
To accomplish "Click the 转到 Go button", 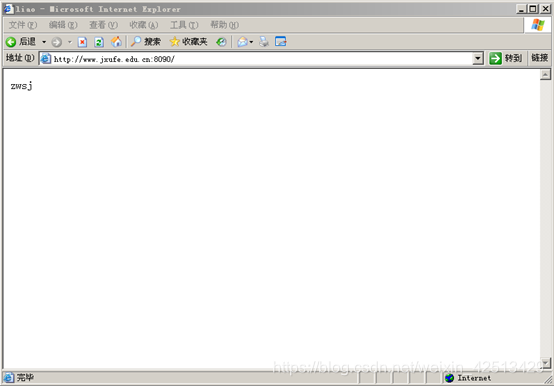I will tap(506, 58).
